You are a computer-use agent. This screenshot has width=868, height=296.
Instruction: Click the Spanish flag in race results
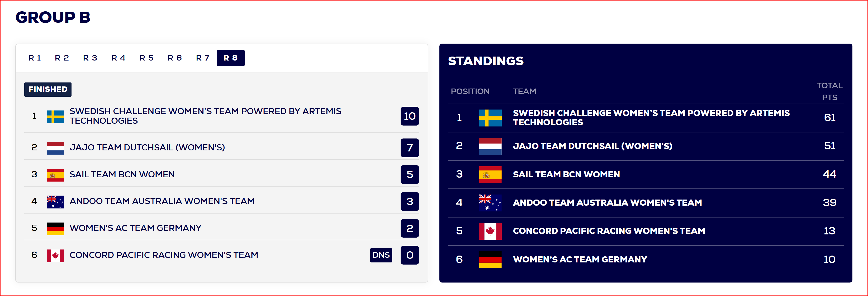(55, 175)
